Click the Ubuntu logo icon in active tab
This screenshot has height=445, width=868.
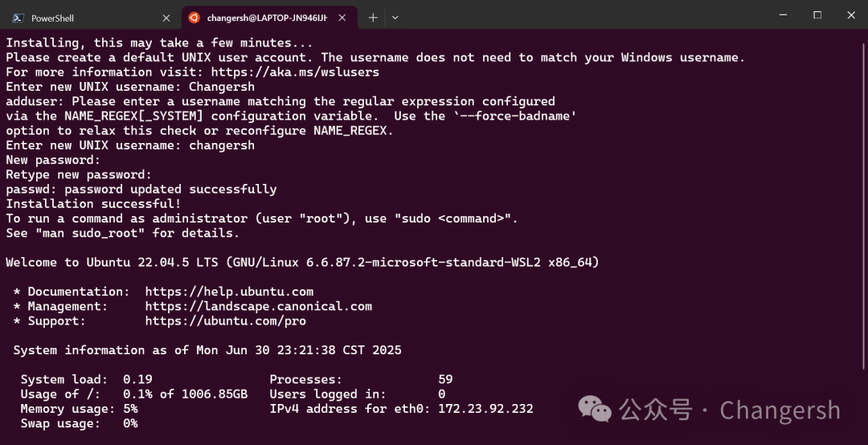[x=194, y=17]
